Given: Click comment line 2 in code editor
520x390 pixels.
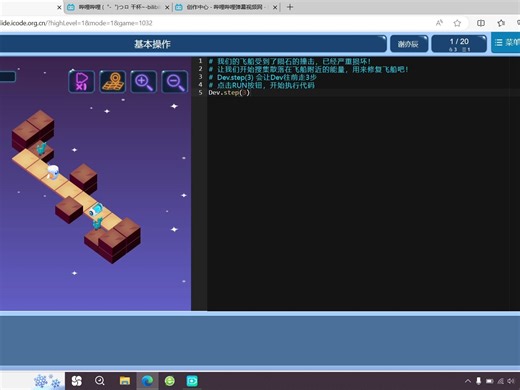Looking at the screenshot, I should tap(308, 69).
